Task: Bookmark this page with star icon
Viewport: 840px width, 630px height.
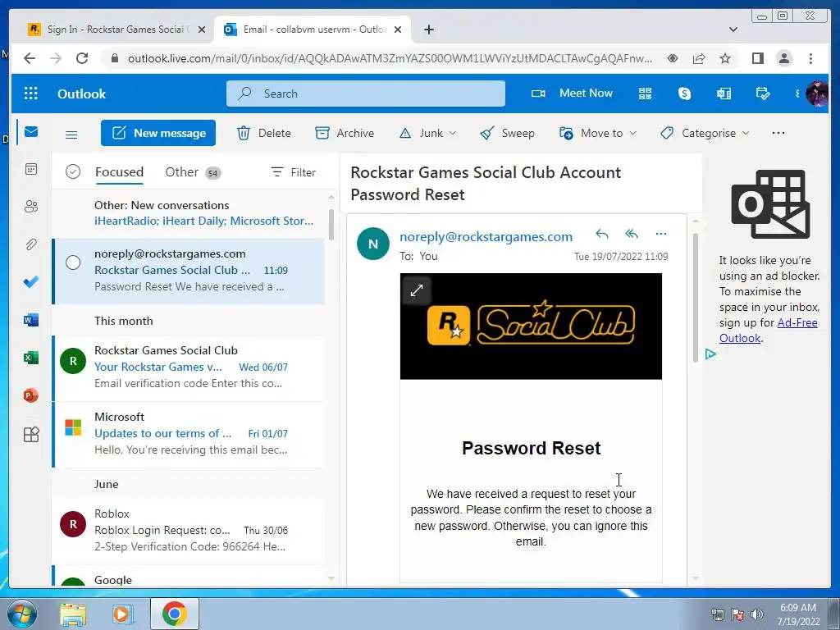Action: (725, 58)
